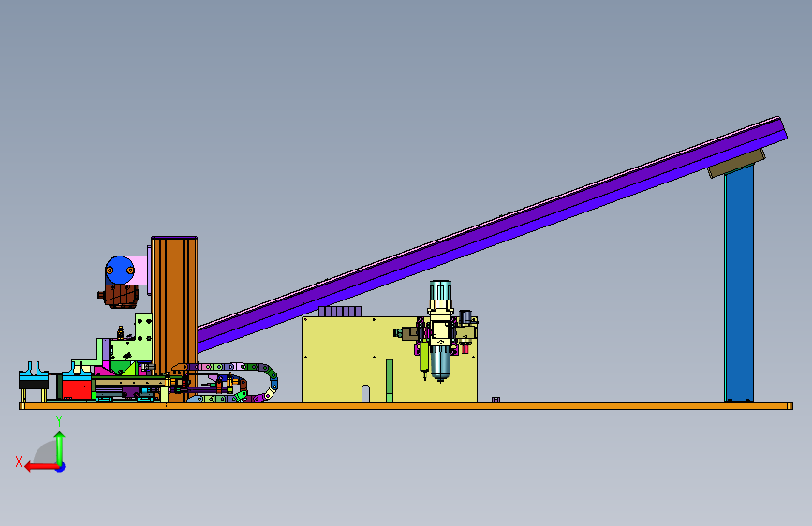812x526 pixels.
Task: Click the red X axis arrow of the triad
Action: 41,467
